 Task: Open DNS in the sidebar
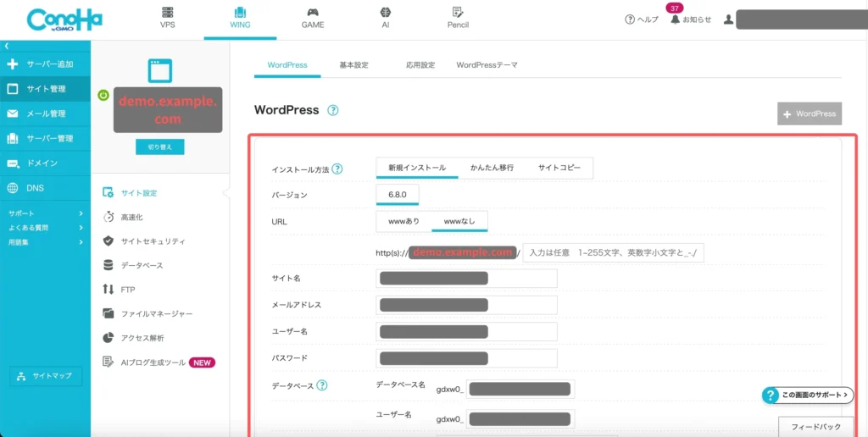click(46, 188)
